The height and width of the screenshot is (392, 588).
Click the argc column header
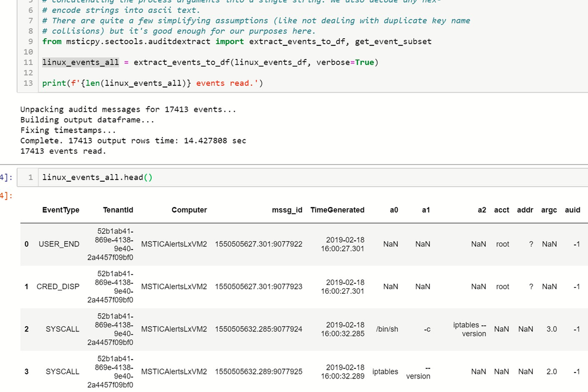(549, 210)
